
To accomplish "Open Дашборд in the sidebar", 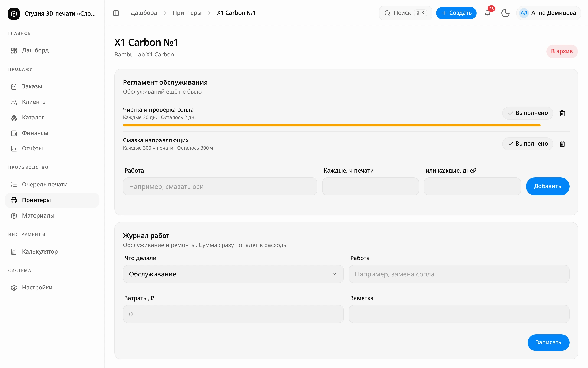I will (x=52, y=50).
